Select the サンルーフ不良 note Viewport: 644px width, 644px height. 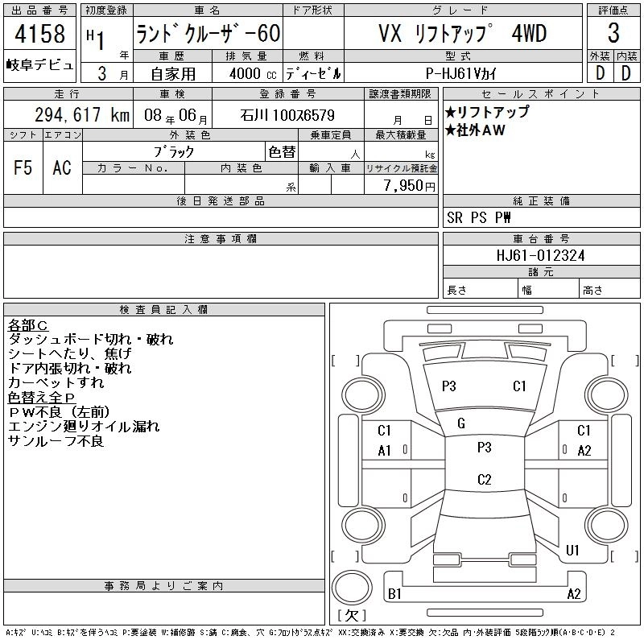point(56,440)
